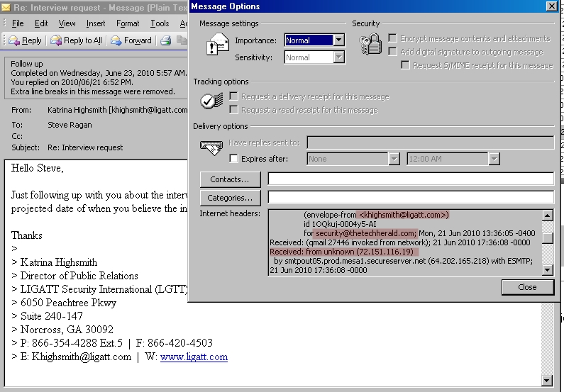This screenshot has width=564, height=392.
Task: Click the Importance envelope icon in Message settings
Action: (218, 44)
